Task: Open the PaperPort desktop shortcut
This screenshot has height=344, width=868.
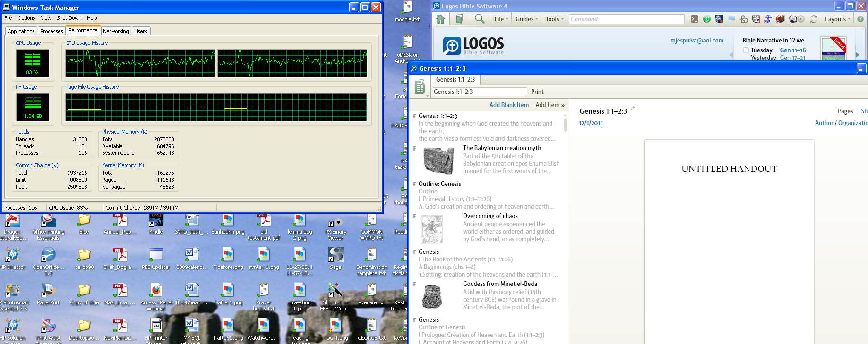Action: click(x=48, y=294)
